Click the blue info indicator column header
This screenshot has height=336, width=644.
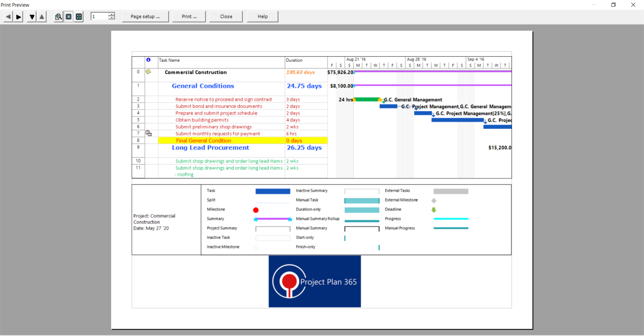coord(148,60)
